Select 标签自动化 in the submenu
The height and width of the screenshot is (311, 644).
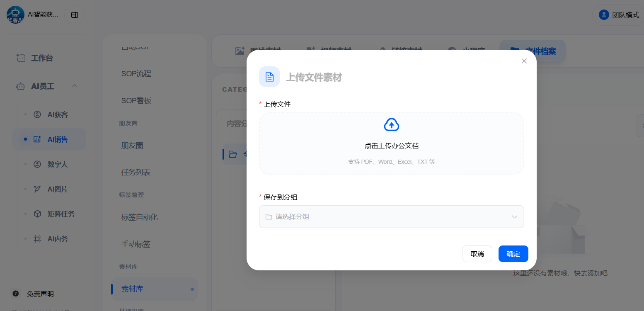click(139, 217)
